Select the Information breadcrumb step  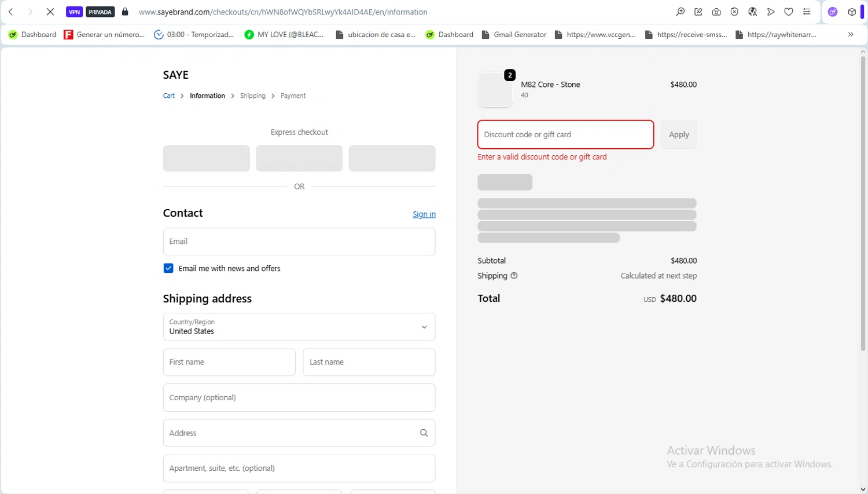tap(207, 96)
